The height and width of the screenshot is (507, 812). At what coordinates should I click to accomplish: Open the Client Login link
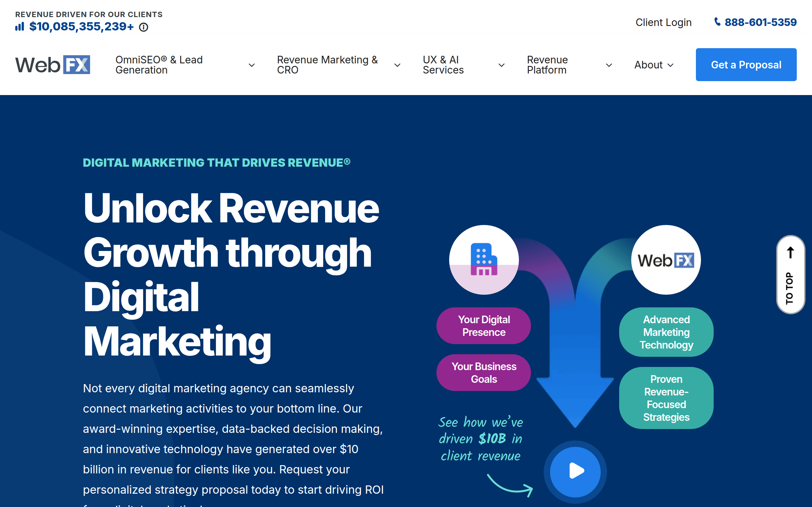[663, 22]
